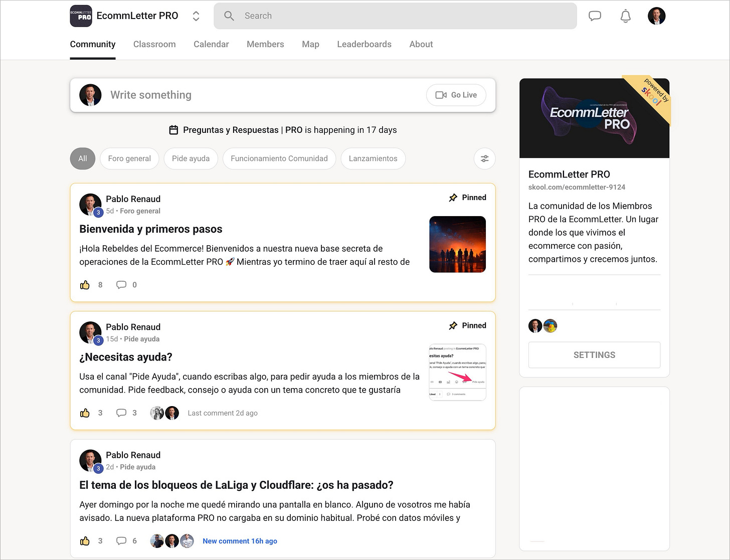Filter posts by Lanzamientos
The width and height of the screenshot is (730, 560).
[373, 158]
